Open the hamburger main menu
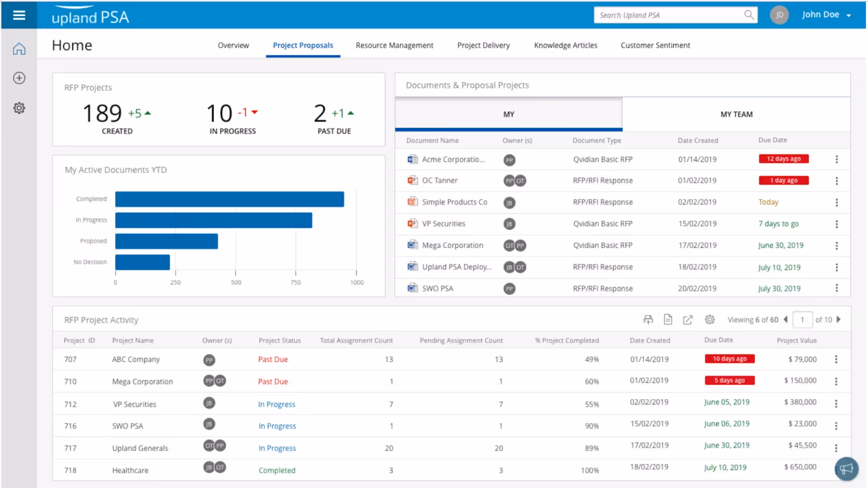 pyautogui.click(x=19, y=15)
